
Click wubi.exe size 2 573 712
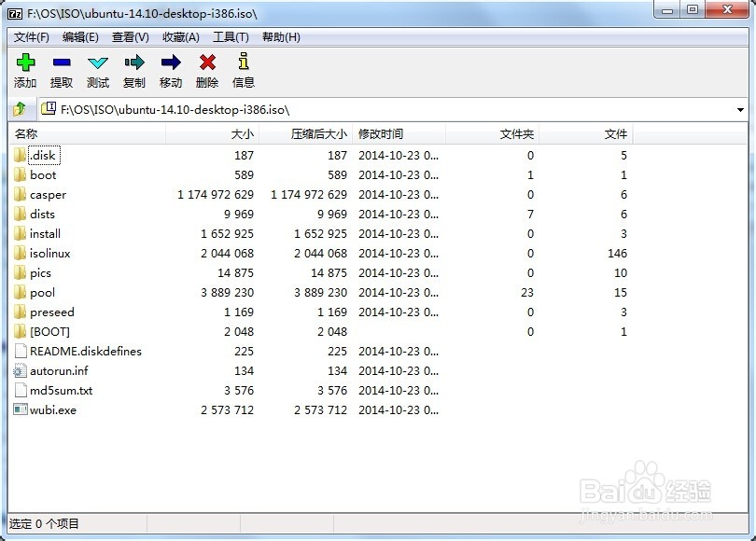[227, 410]
